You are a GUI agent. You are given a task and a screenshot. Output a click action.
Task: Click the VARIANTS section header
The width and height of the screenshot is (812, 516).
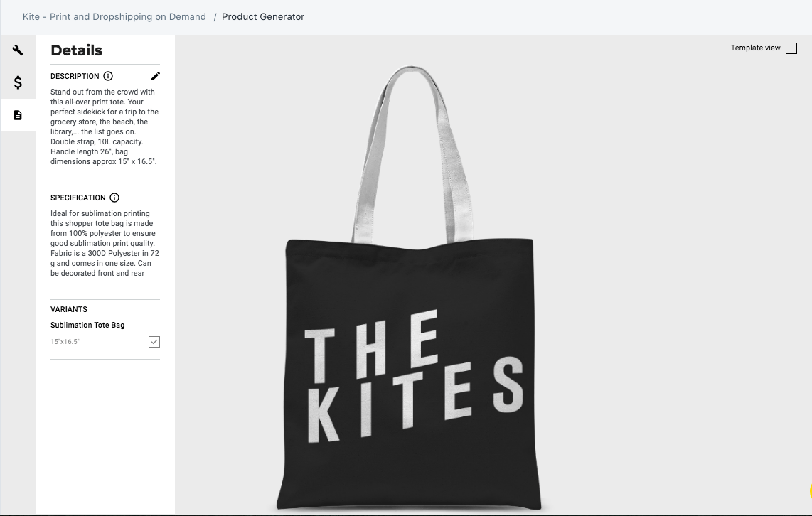click(68, 309)
